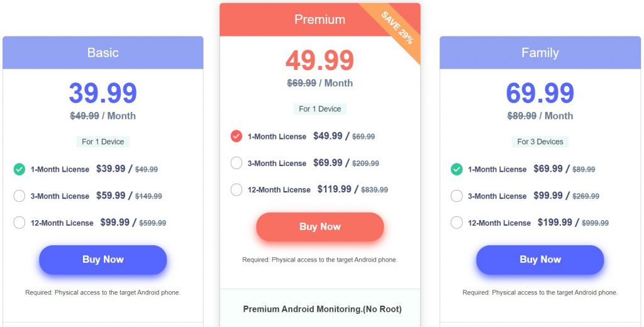This screenshot has height=327, width=644.
Task: Click the SAVE 29% ribbon badge
Action: [x=396, y=28]
